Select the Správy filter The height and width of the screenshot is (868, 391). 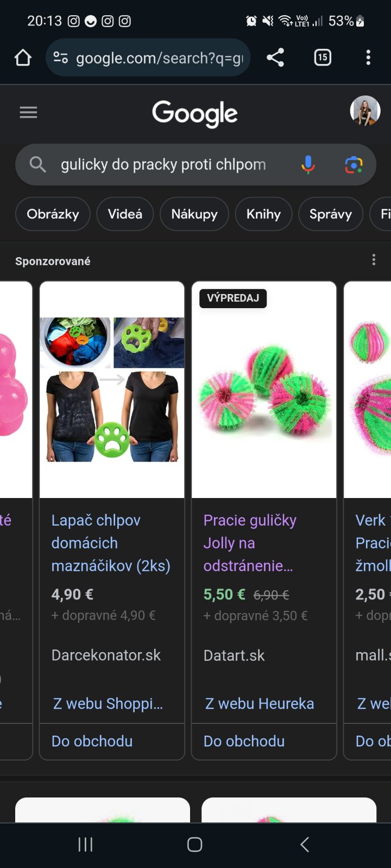pyautogui.click(x=331, y=214)
